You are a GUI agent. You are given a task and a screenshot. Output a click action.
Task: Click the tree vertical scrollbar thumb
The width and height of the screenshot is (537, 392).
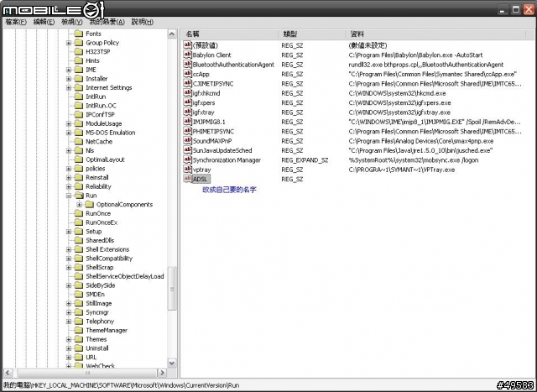pyautogui.click(x=172, y=289)
